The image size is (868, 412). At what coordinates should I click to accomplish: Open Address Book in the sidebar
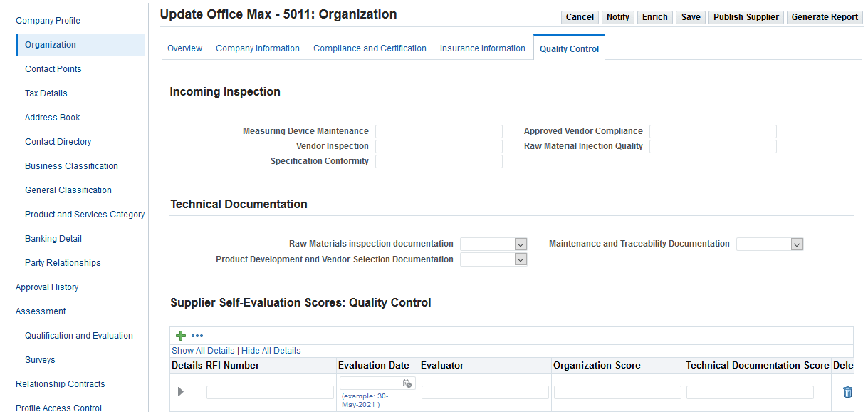53,118
